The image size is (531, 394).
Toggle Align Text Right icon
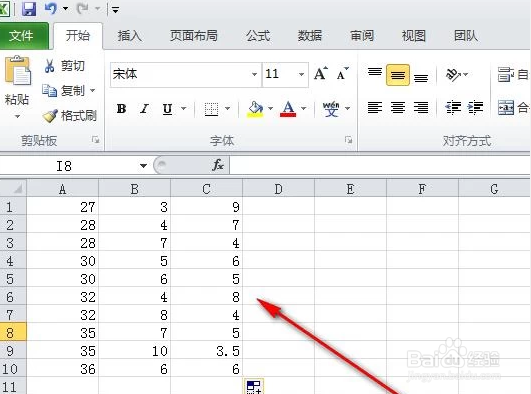click(x=421, y=108)
